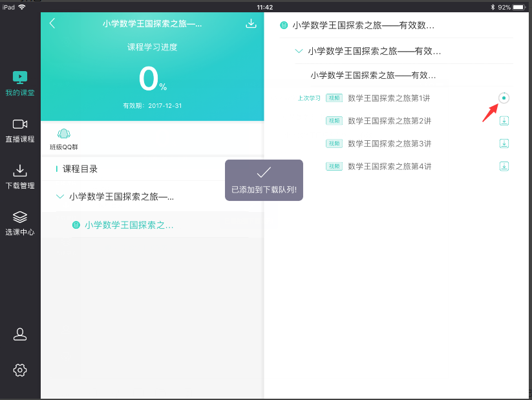Screen dimensions: 532x400
Task: Play 数学王国探索之旅第2讲
Action: tap(390, 121)
